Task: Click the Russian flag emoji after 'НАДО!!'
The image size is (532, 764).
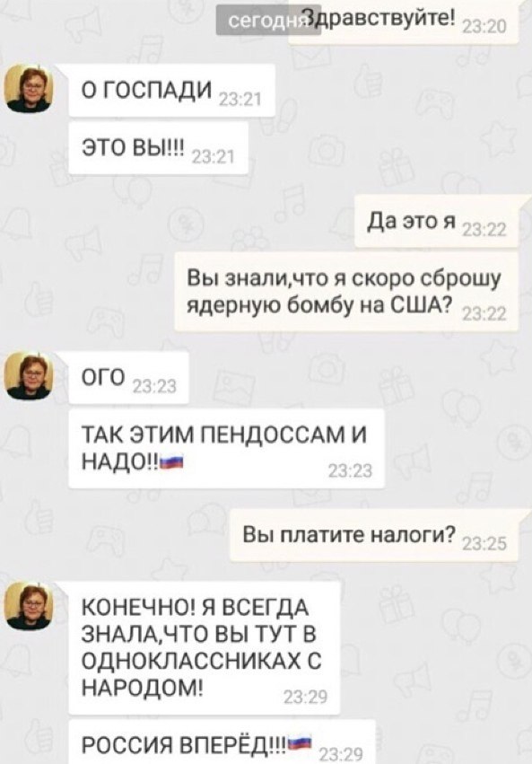Action: pyautogui.click(x=171, y=461)
